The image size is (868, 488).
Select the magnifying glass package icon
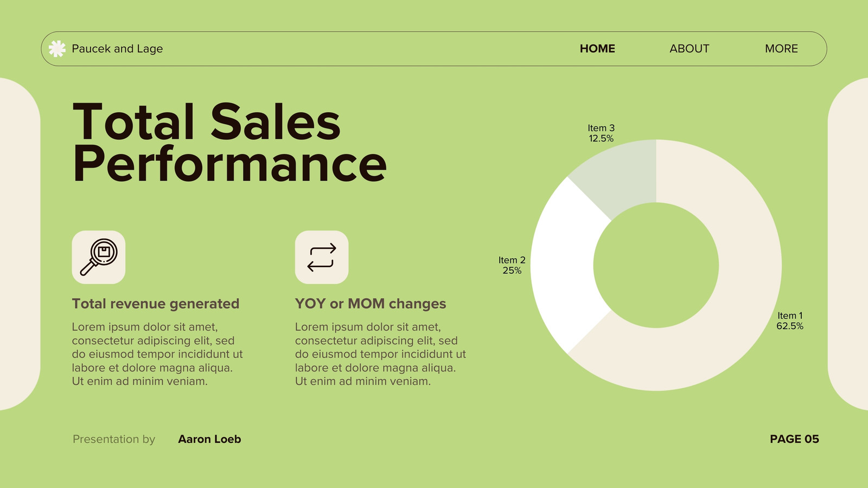pyautogui.click(x=99, y=257)
